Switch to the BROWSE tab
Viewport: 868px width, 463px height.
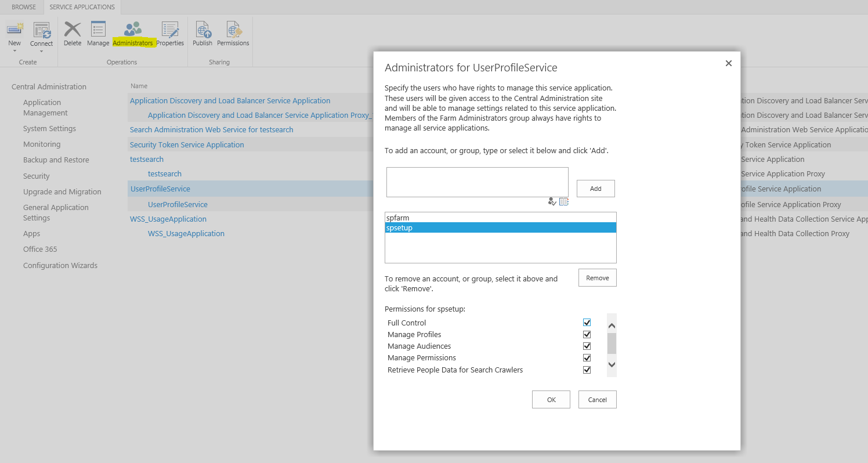pyautogui.click(x=22, y=7)
